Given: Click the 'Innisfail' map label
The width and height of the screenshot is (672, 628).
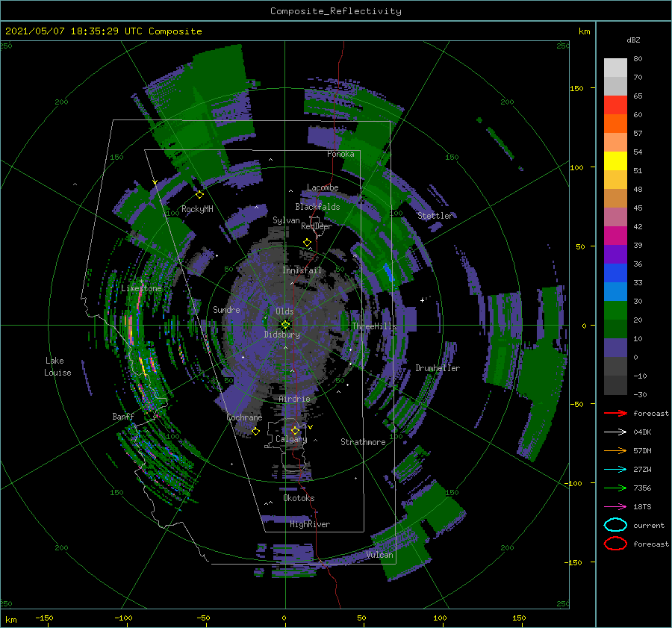Looking at the screenshot, I should [302, 270].
